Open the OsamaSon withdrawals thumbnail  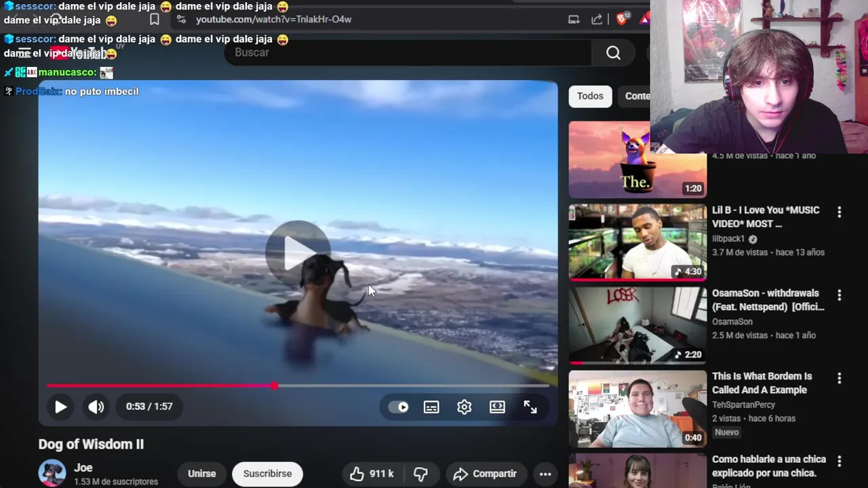[x=637, y=325]
